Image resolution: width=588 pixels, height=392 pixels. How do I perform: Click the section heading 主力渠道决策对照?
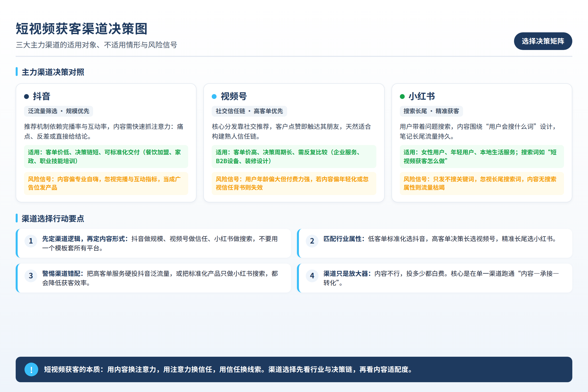[53, 72]
